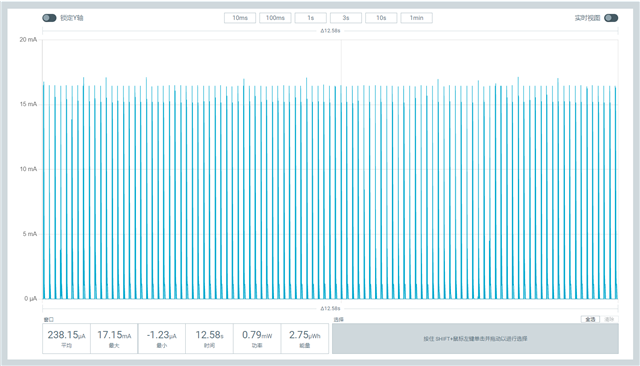Toggle the real-time view switch
Viewport: 640px width, 366px height.
(x=611, y=18)
